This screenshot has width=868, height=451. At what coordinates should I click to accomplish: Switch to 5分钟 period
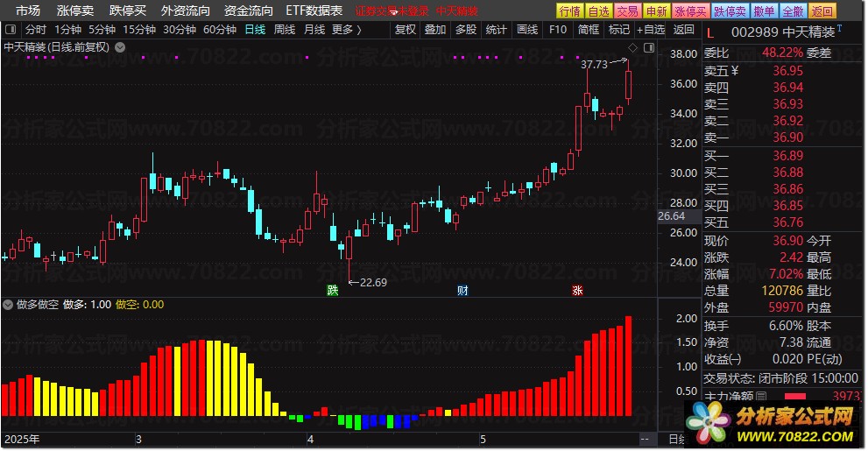(102, 29)
